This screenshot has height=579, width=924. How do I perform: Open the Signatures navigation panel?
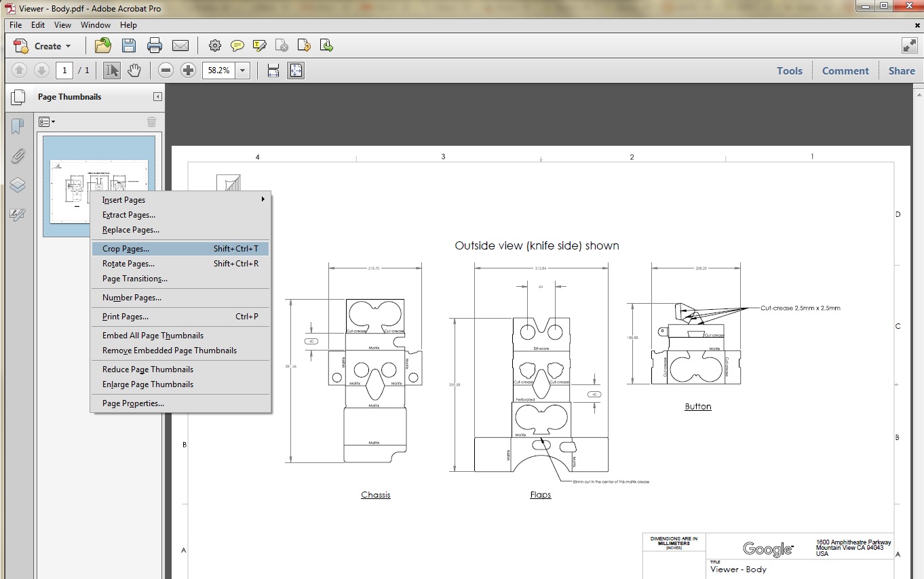[18, 215]
